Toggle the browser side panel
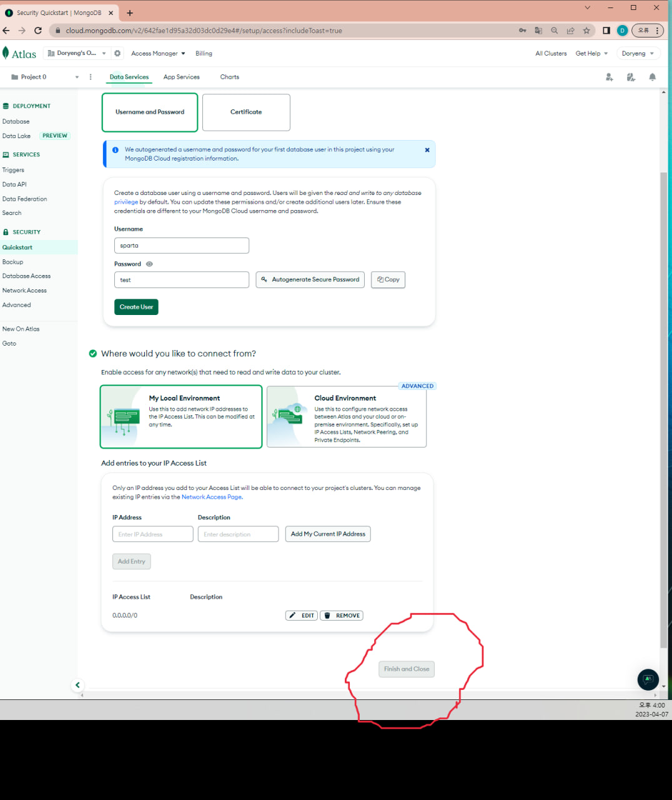Screen dimensions: 672x800 606,30
